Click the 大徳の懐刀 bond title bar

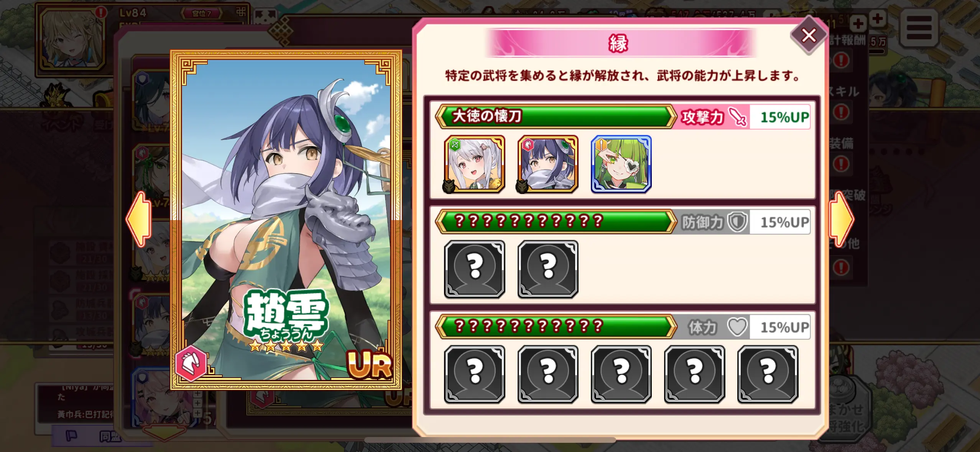pos(556,116)
